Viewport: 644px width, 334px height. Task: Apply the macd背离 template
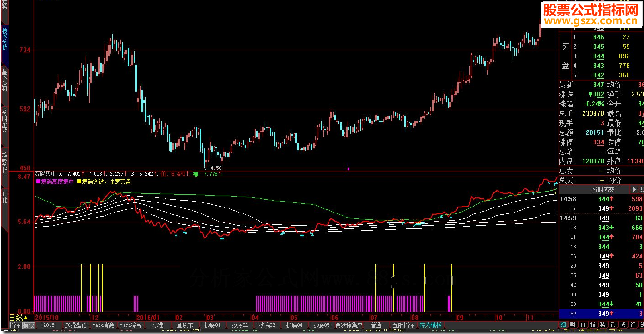104,325
